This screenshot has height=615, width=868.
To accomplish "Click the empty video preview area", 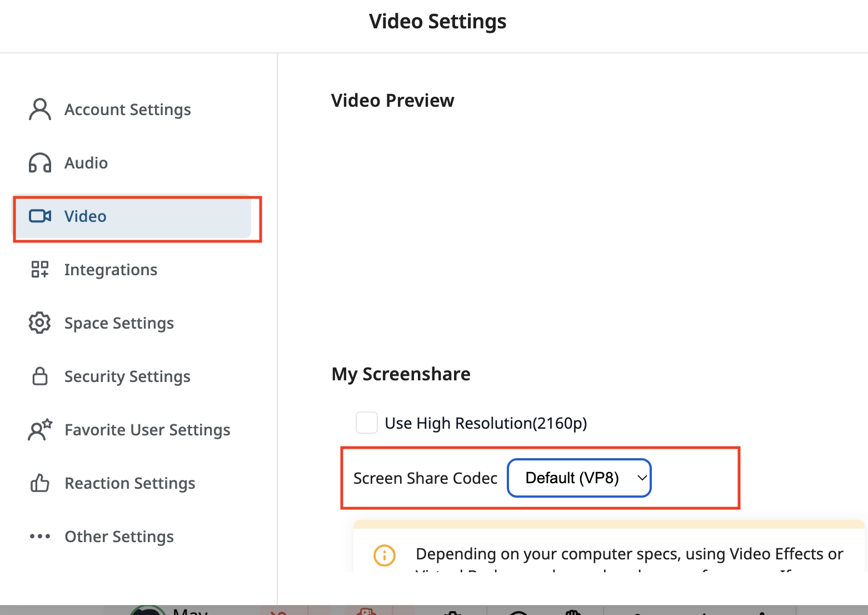I will click(x=572, y=234).
